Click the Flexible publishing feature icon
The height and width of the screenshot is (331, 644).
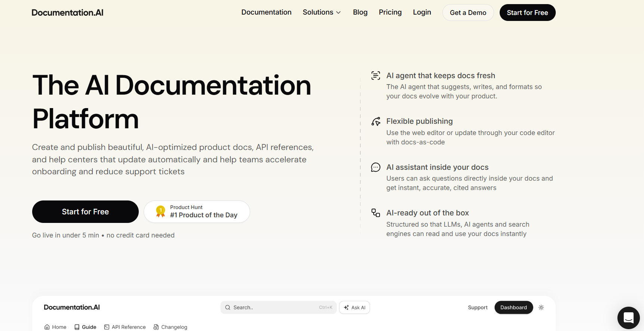click(375, 122)
